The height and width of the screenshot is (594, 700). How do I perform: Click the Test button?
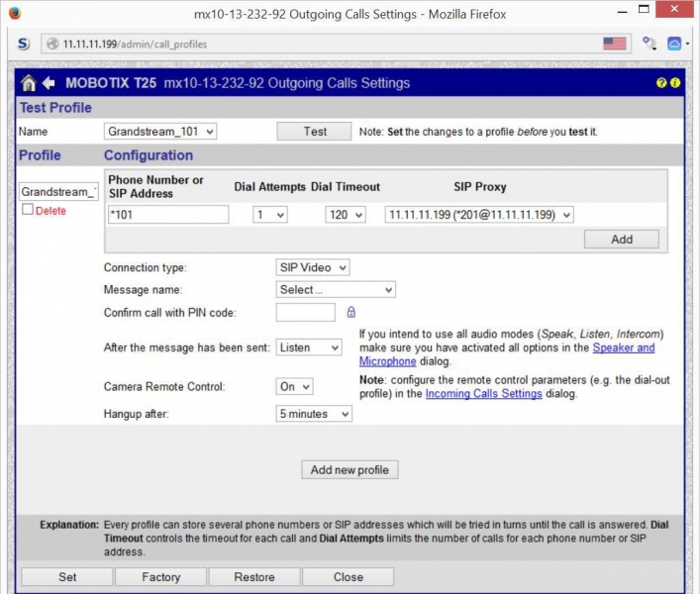314,132
